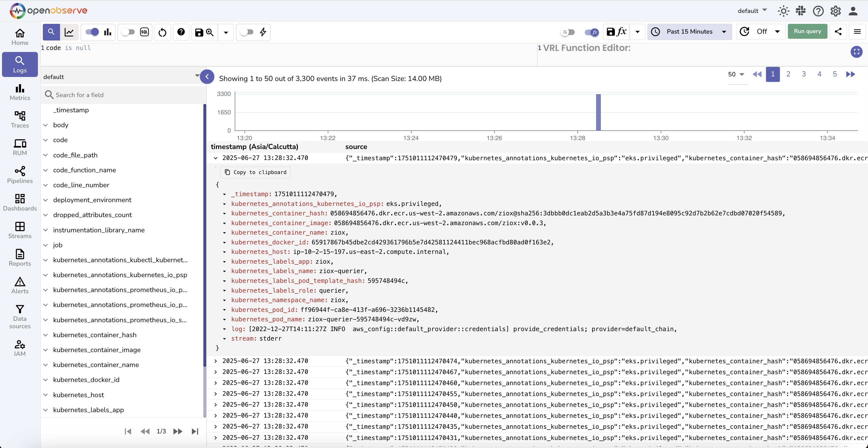Toggle the histogram display switch
Screen dimensions: 868x448
pyautogui.click(x=92, y=32)
